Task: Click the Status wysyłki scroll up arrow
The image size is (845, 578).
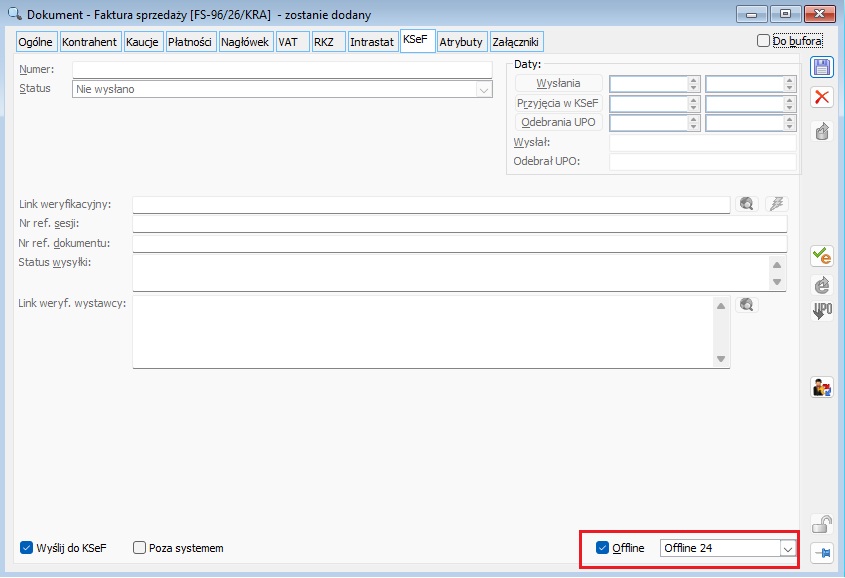Action: click(x=777, y=265)
